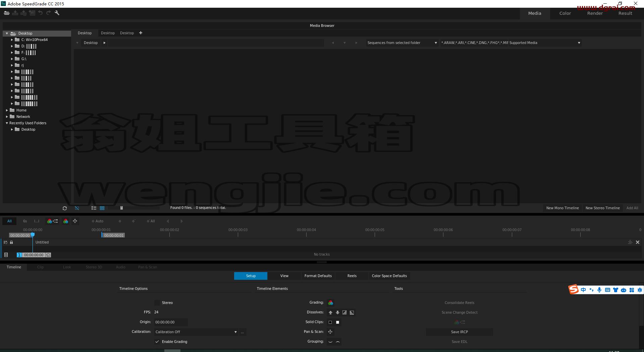Open the Calibration Off dropdown
Screen dimensions: 644x352
click(196, 332)
